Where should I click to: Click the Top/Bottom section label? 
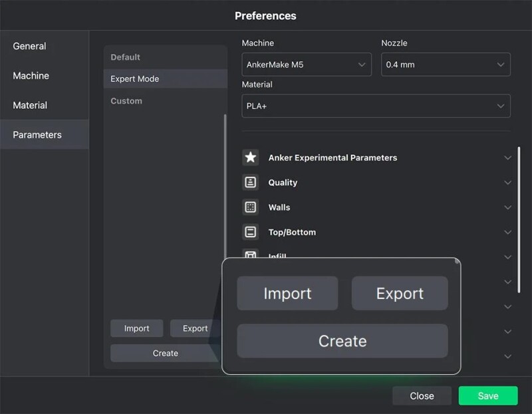292,233
